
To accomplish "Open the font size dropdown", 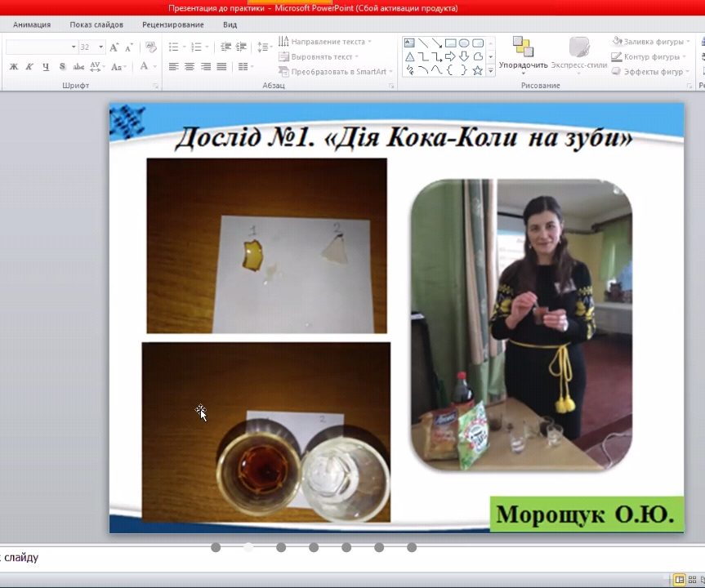I will [x=100, y=47].
